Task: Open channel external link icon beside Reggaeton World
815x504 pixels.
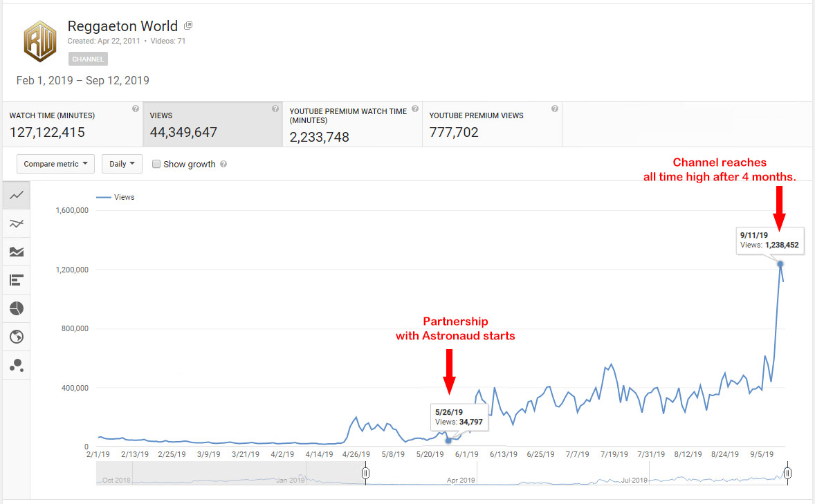Action: [188, 26]
